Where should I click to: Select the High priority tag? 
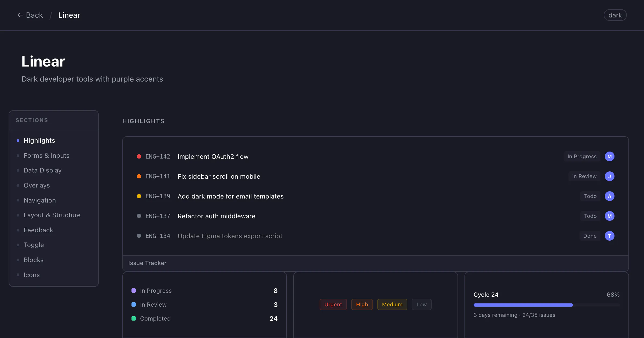coord(362,304)
